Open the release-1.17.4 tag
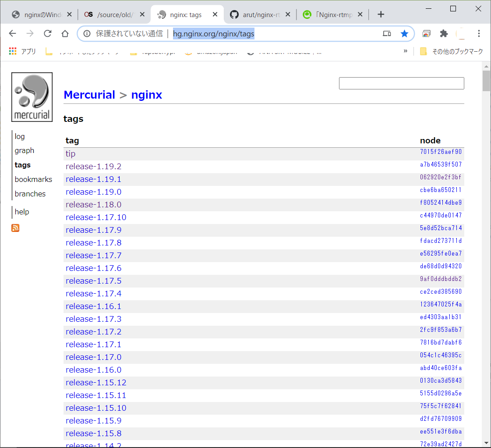Screen dimensions: 491x448 (x=93, y=294)
